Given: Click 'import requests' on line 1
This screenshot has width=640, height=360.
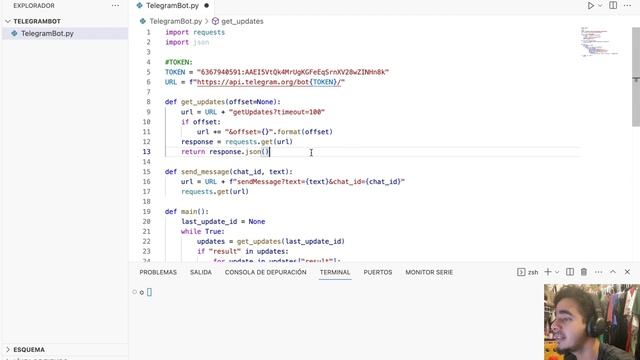Looking at the screenshot, I should pyautogui.click(x=195, y=32).
